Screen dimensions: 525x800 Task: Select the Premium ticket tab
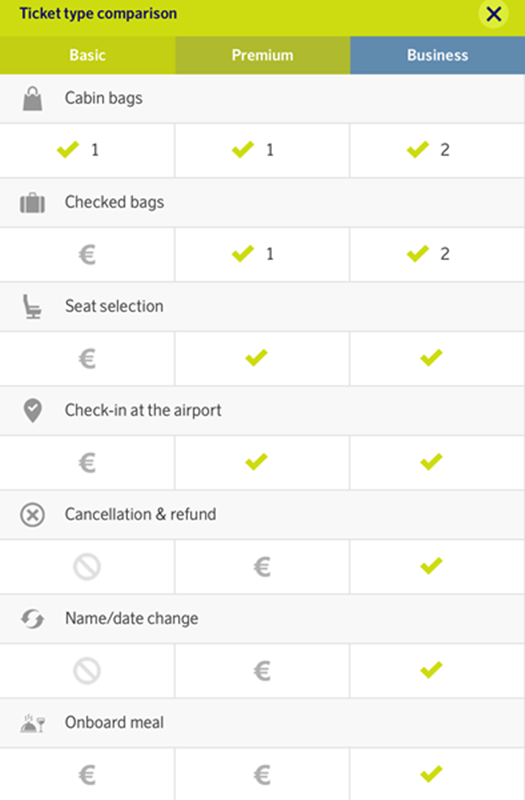coord(263,55)
